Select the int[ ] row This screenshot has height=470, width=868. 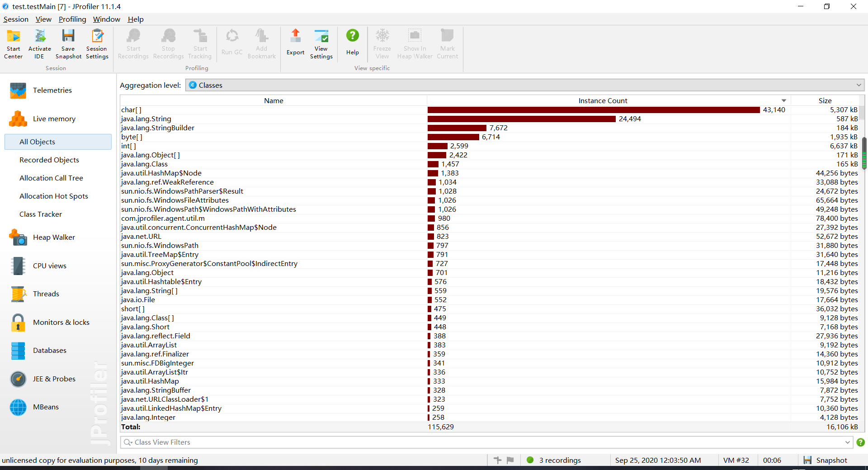tap(489, 146)
